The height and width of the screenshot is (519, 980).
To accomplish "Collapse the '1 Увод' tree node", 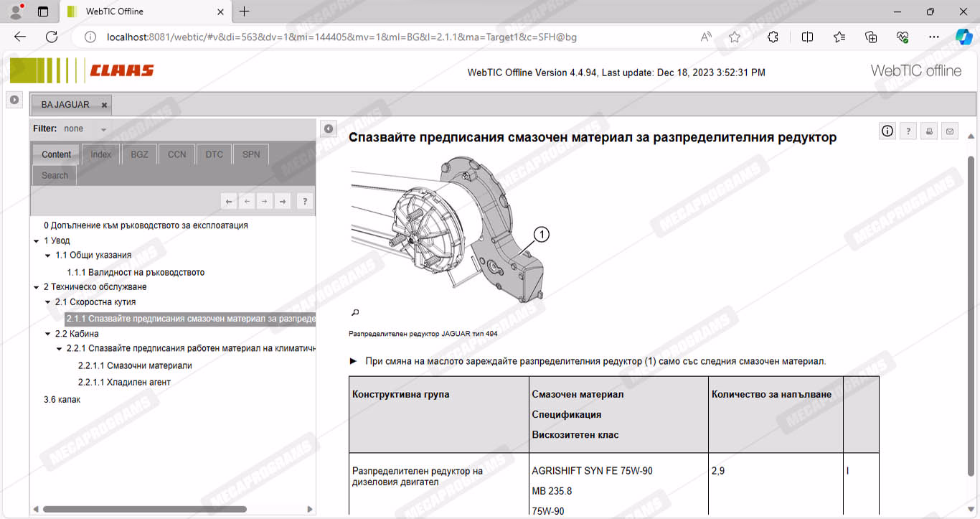I will point(37,241).
